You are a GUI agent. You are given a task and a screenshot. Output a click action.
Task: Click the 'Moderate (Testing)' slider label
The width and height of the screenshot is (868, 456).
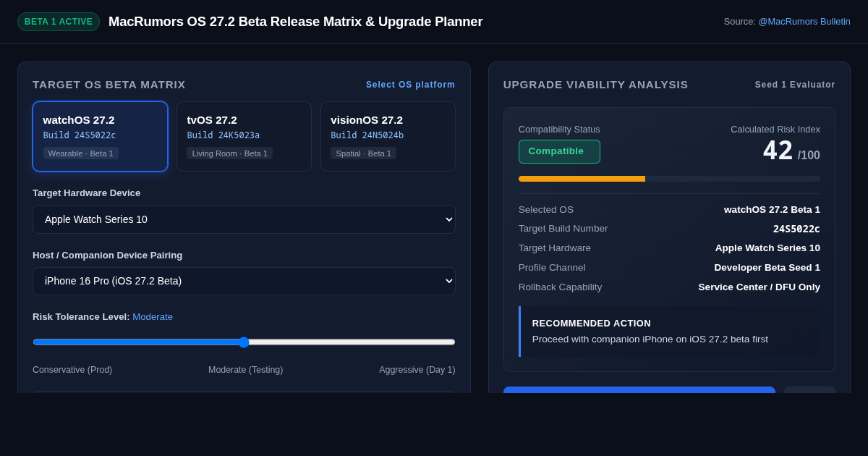pos(246,370)
